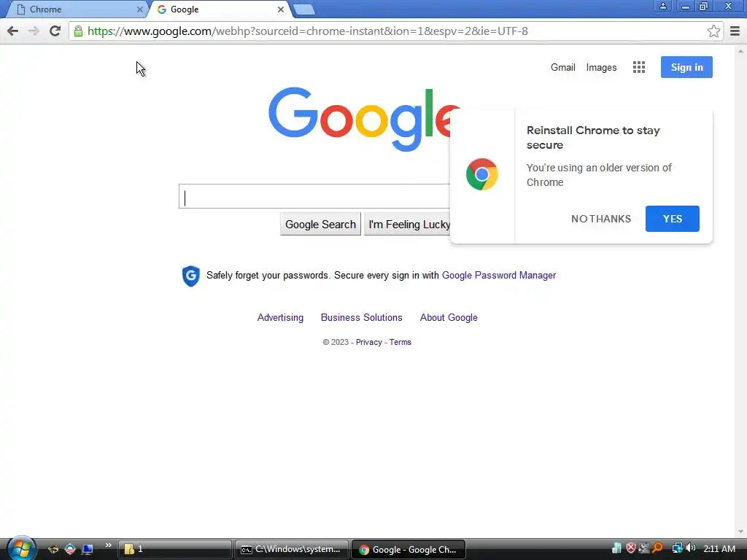Click the Google Search button
This screenshot has width=747, height=560.
pyautogui.click(x=320, y=225)
